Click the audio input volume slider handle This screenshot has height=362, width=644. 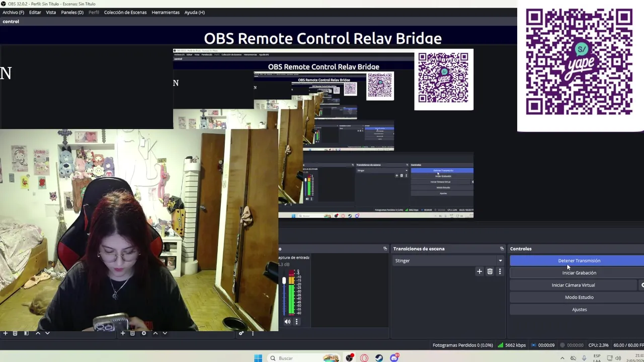pos(284,281)
